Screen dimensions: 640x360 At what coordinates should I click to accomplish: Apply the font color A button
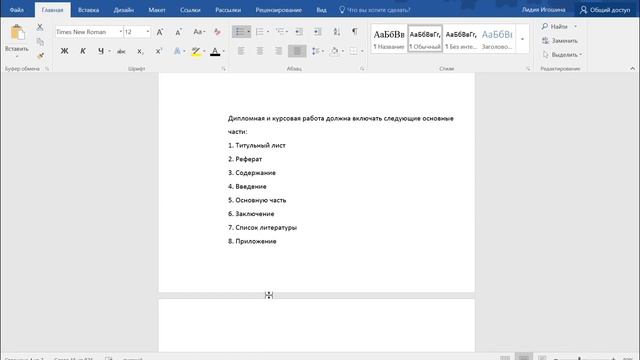coord(215,51)
